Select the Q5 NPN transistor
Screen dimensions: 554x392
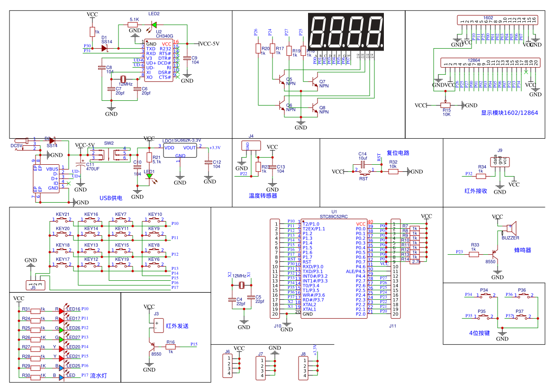click(x=283, y=80)
